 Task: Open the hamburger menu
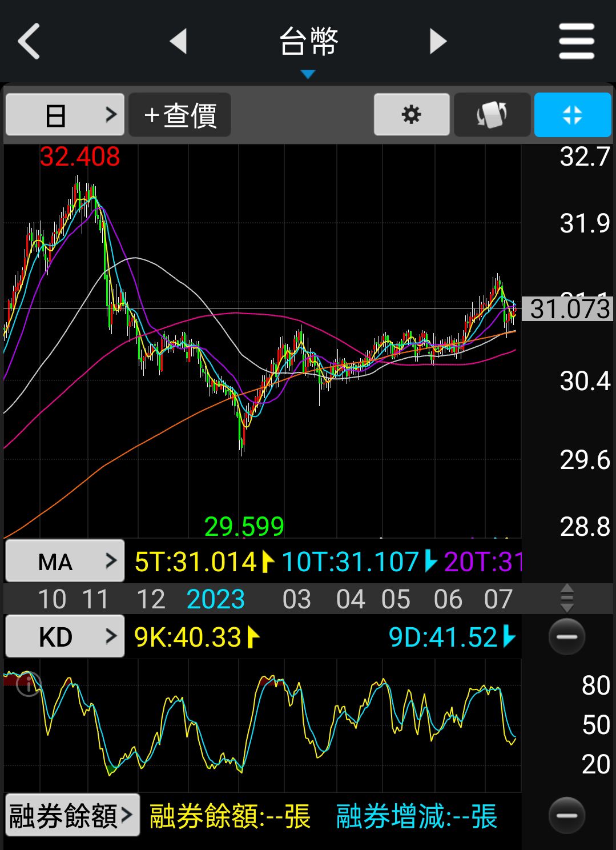tap(576, 41)
